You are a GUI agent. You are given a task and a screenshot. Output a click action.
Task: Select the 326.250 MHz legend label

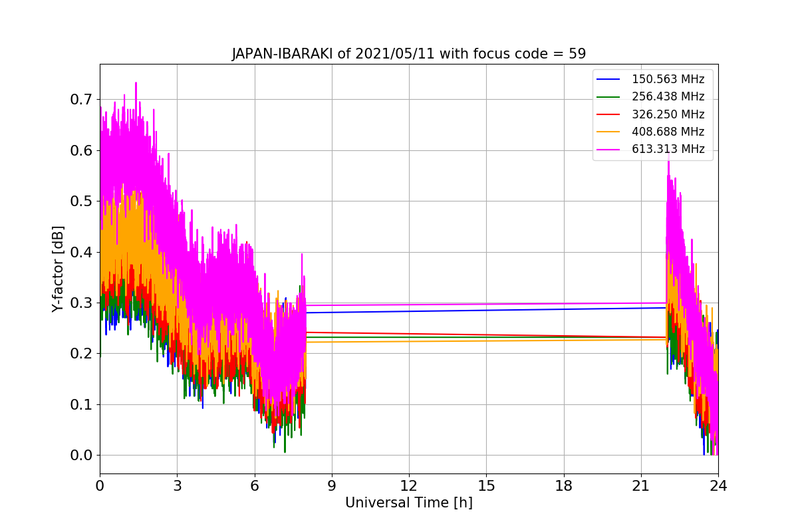(x=668, y=114)
